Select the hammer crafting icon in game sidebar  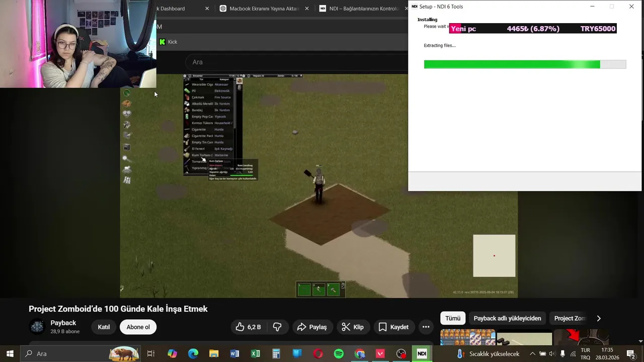pyautogui.click(x=127, y=125)
